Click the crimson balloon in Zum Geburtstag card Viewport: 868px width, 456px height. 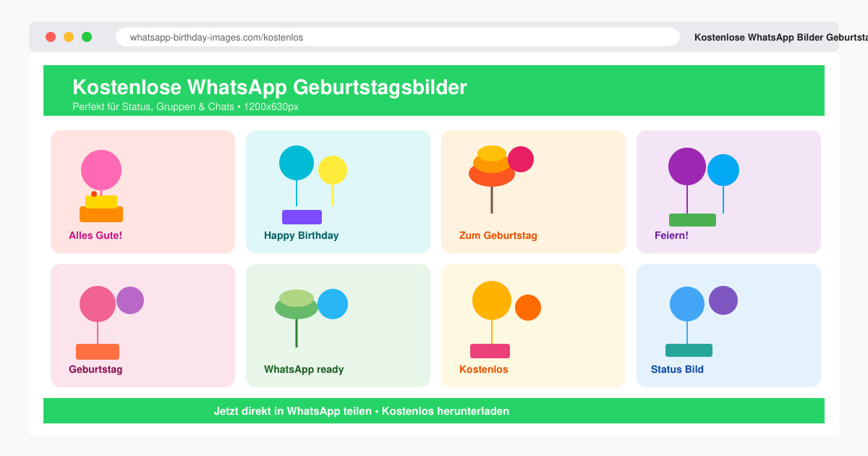click(521, 159)
